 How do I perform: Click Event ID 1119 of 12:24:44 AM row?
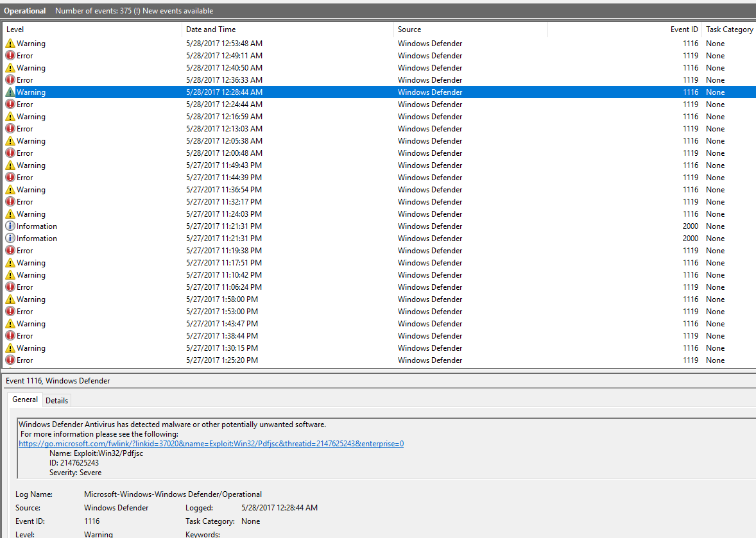pyautogui.click(x=691, y=104)
